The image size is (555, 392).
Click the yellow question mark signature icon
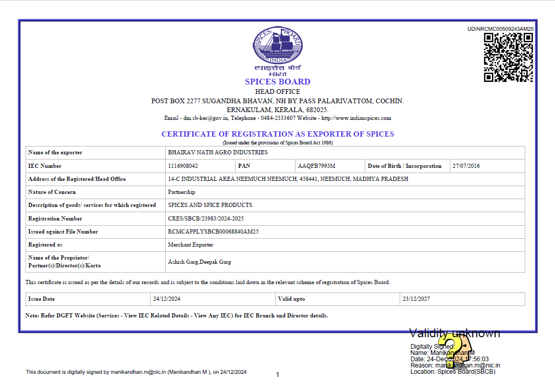click(x=458, y=353)
